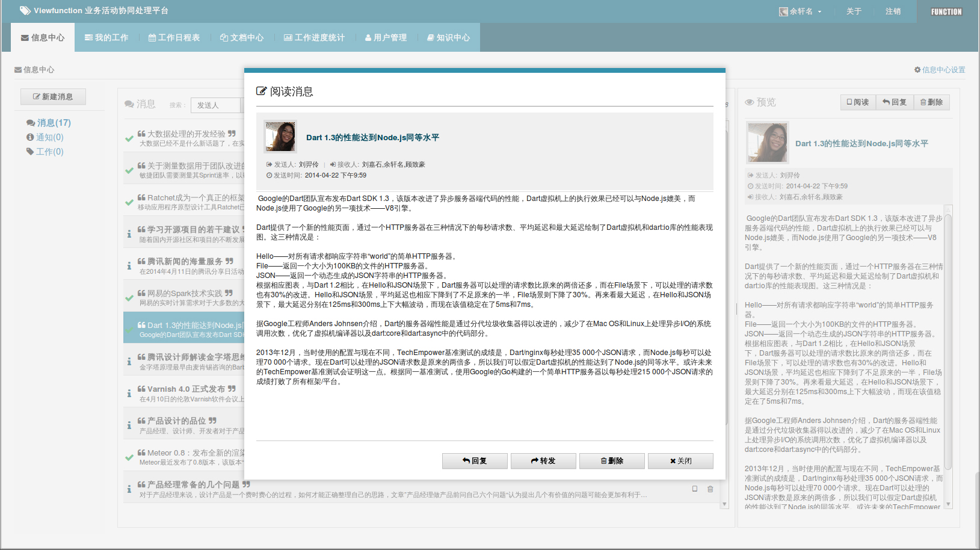Click the 阅读消息 edit icon in dialog header
The height and width of the screenshot is (550, 980).
coord(262,91)
